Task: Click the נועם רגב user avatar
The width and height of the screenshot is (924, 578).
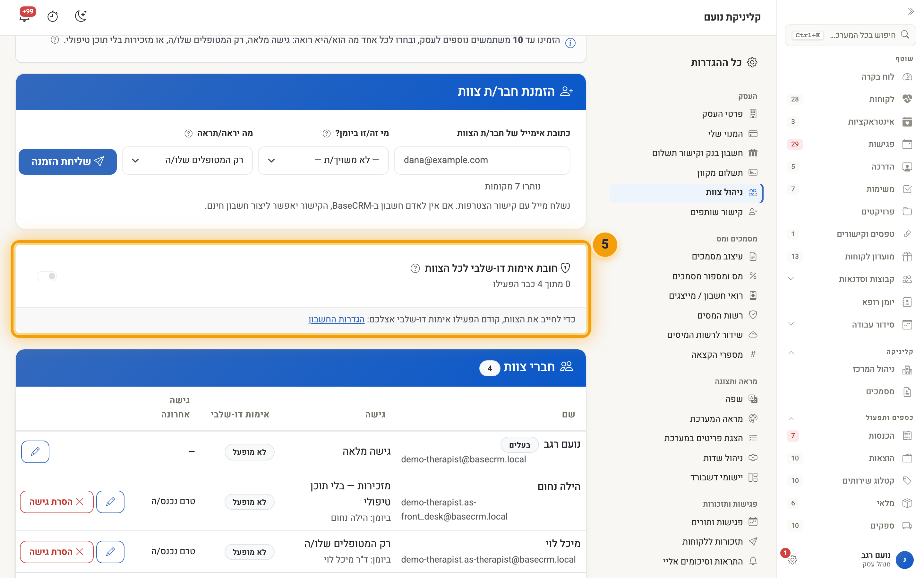Action: point(904,560)
